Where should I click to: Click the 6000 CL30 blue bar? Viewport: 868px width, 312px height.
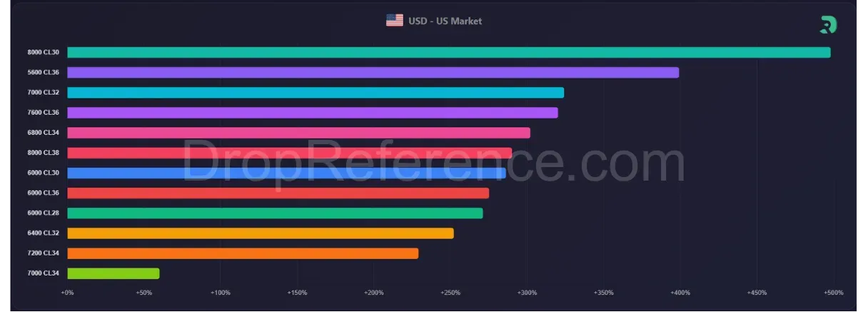(286, 173)
